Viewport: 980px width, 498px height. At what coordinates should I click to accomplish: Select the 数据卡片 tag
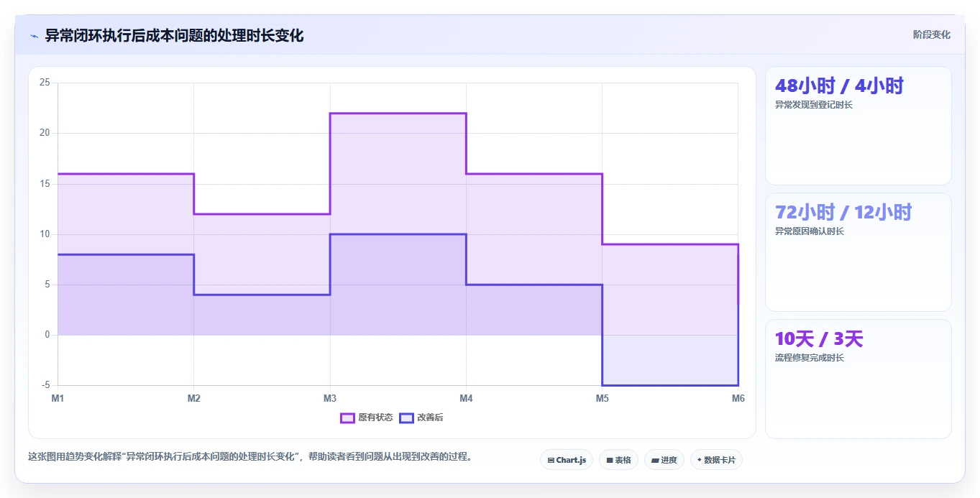(716, 460)
